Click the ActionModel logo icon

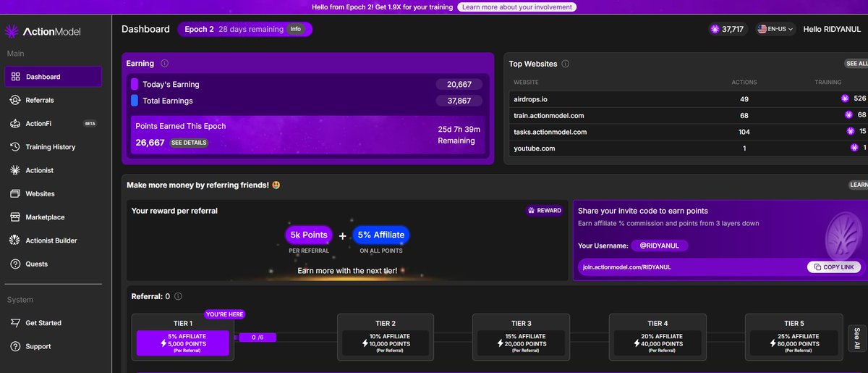(12, 31)
